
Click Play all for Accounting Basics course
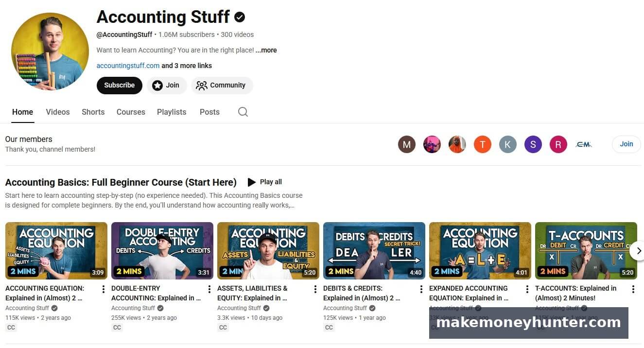pos(265,182)
